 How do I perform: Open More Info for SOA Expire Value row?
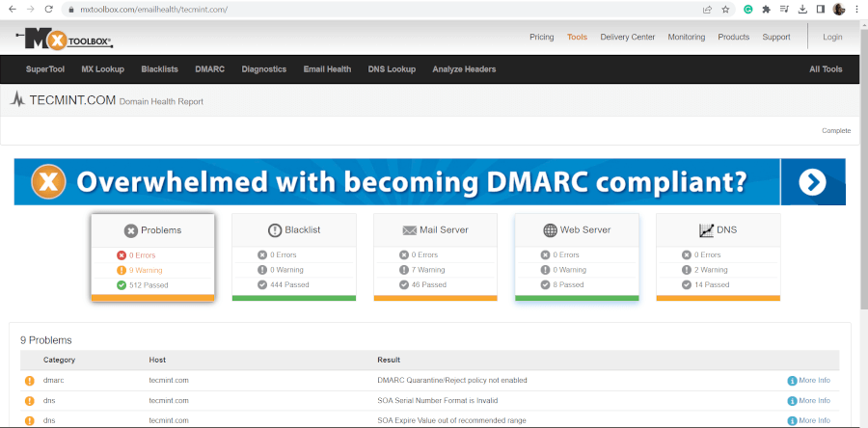point(809,420)
